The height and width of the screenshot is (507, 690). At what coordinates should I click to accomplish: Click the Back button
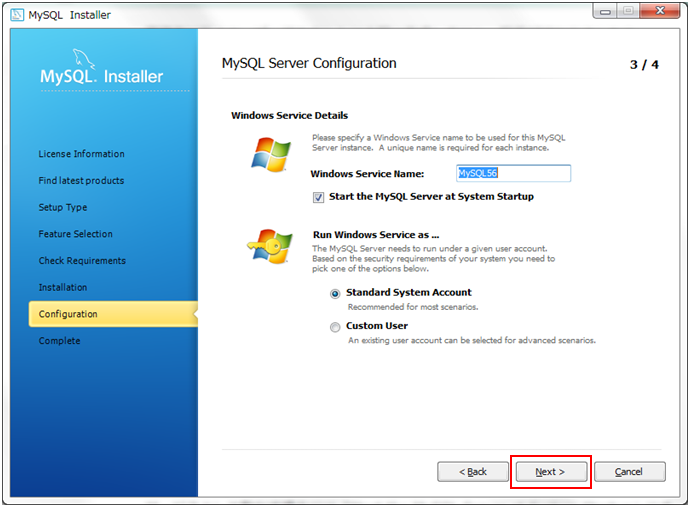point(473,472)
